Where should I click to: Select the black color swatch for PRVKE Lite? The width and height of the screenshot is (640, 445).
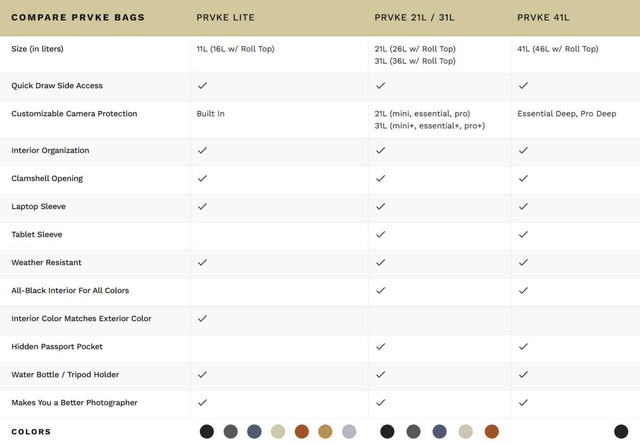point(207,432)
